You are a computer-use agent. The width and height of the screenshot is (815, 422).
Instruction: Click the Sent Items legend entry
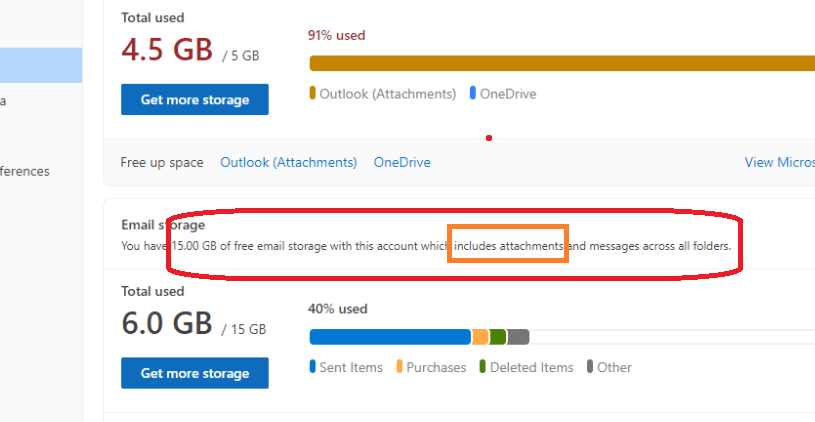(x=346, y=367)
